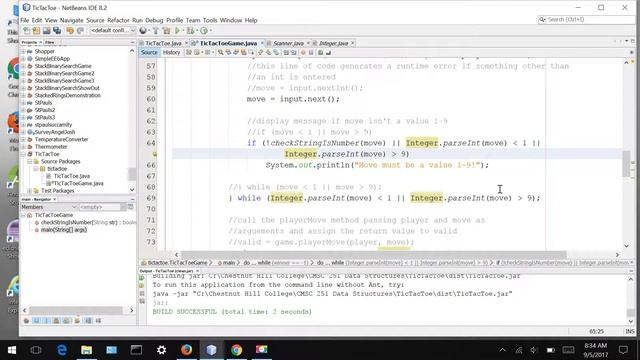The width and height of the screenshot is (640, 360).
Task: Open the Navigate menu
Action: [x=71, y=20]
